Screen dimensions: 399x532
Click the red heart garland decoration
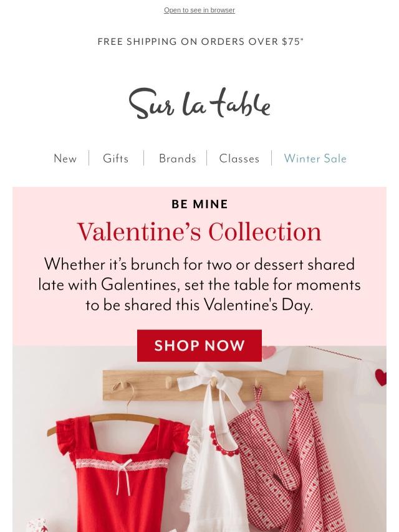tap(380, 378)
